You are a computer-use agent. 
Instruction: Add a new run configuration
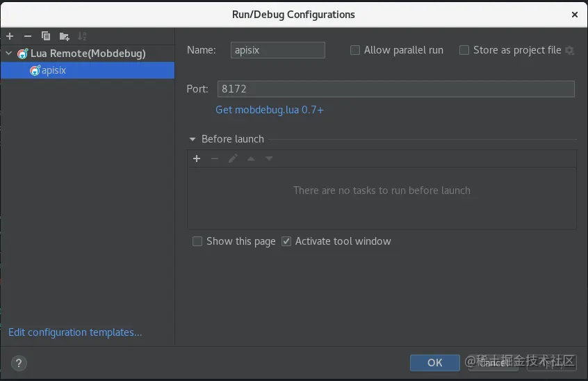pyautogui.click(x=10, y=36)
